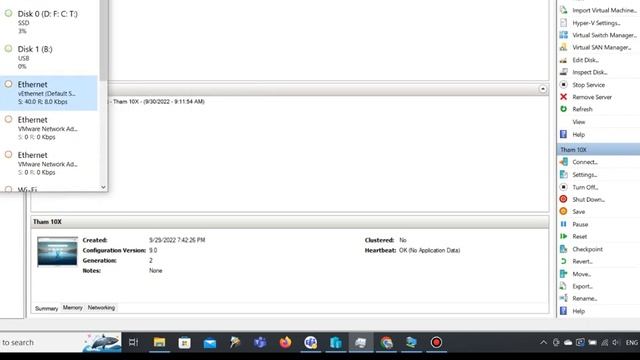This screenshot has width=640, height=360.
Task: Click the Import Virtual Machine icon
Action: (564, 10)
